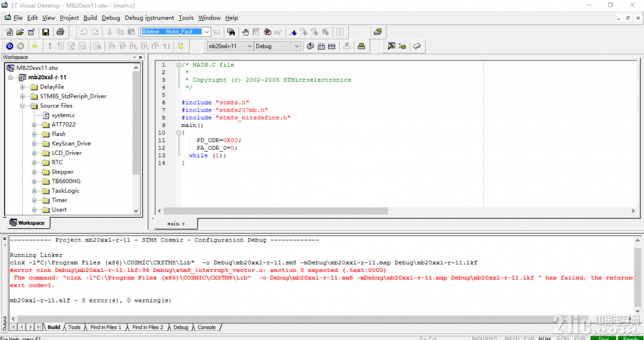Viewport: 644px width, 340px height.
Task: Click the editor horizontal scrollbar thumb
Action: point(275,210)
